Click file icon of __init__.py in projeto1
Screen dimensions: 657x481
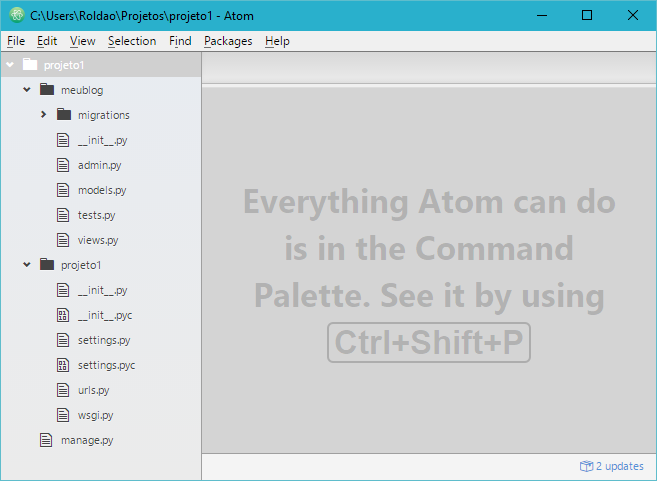[x=63, y=290]
